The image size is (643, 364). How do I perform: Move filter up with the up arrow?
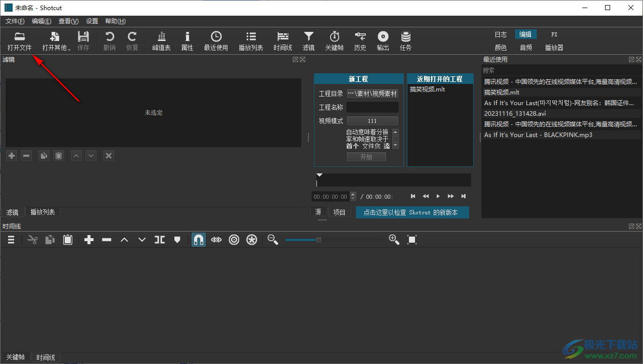tap(76, 156)
